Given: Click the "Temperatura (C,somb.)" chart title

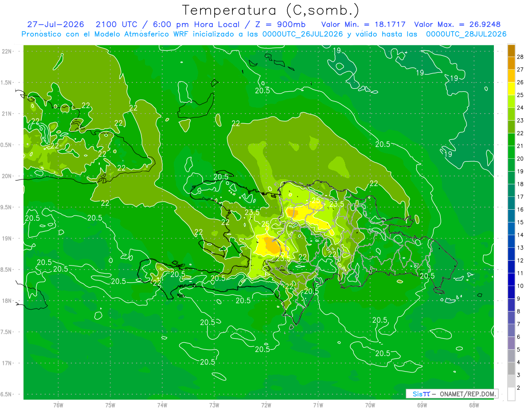Looking at the screenshot, I should click(x=271, y=10).
